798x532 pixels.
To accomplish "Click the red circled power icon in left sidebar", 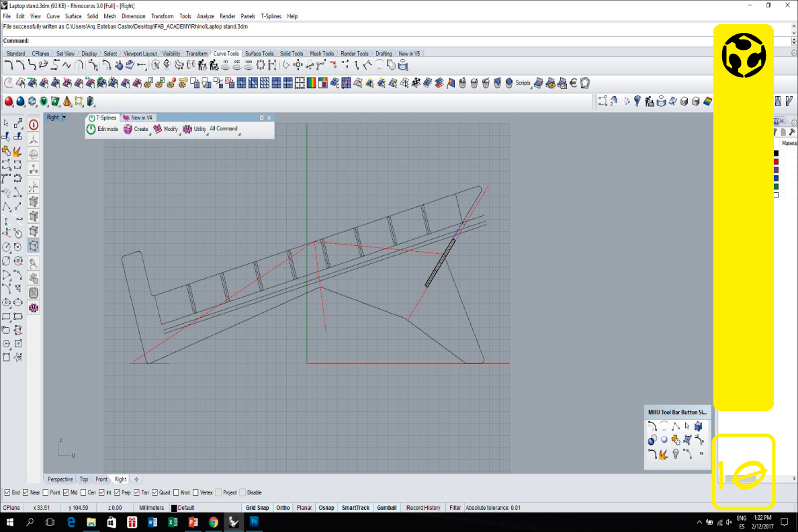I will 34,124.
